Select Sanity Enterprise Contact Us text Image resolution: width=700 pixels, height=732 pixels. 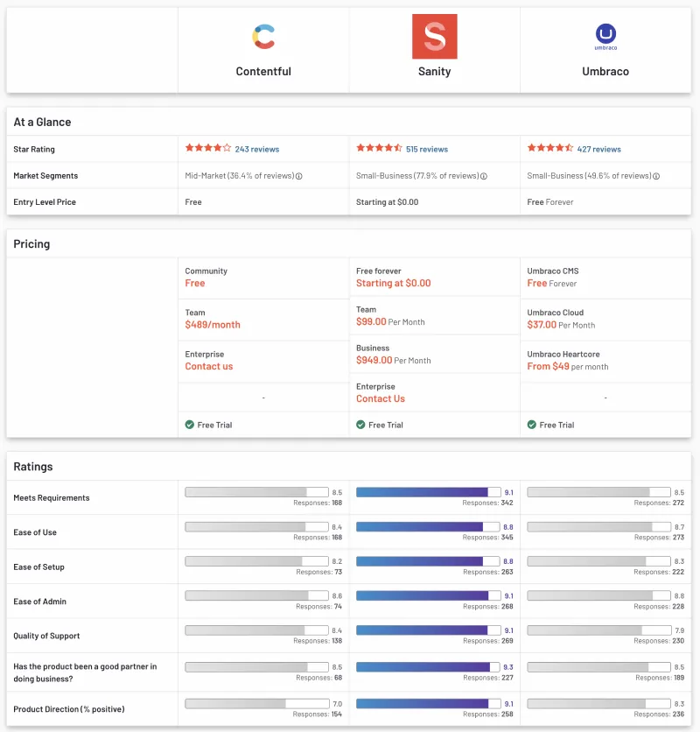click(x=381, y=398)
